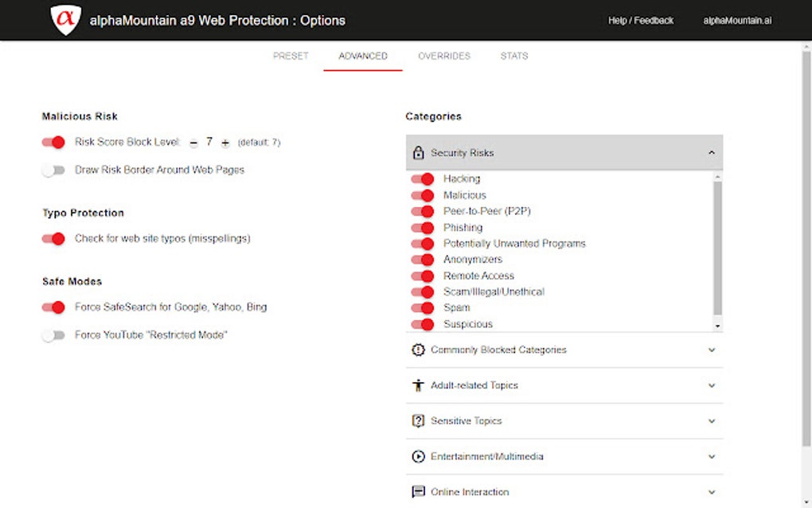This screenshot has width=812, height=508.
Task: Click the play icon beside Entertainment/Multimedia
Action: coord(417,456)
